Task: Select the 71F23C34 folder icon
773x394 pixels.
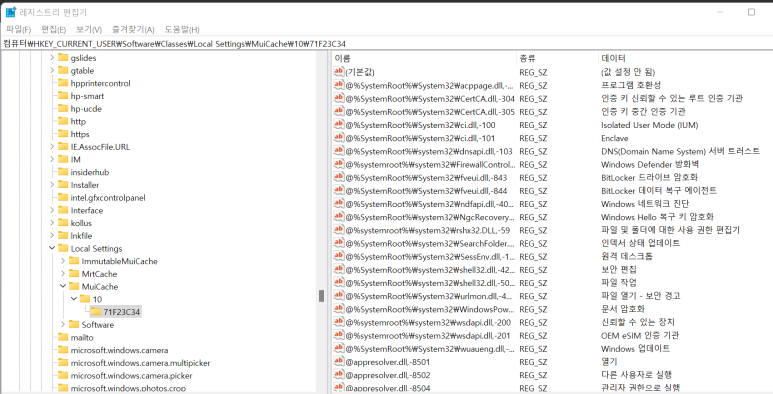Action: tap(96, 312)
